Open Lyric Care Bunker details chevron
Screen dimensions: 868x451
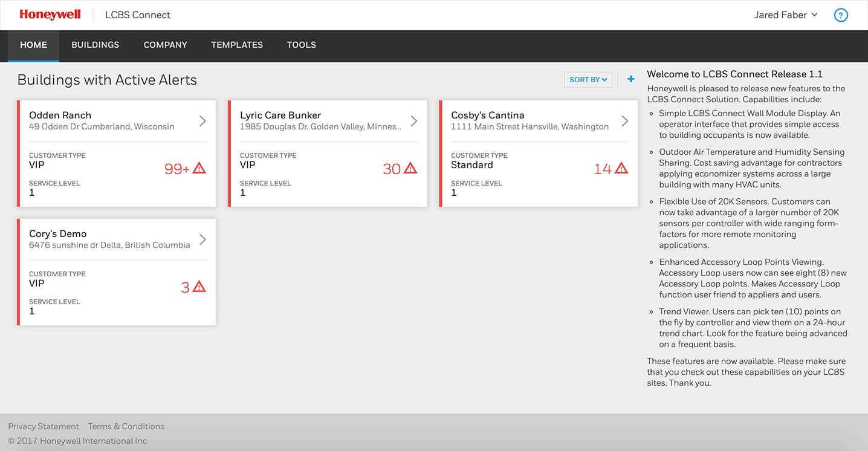[414, 121]
